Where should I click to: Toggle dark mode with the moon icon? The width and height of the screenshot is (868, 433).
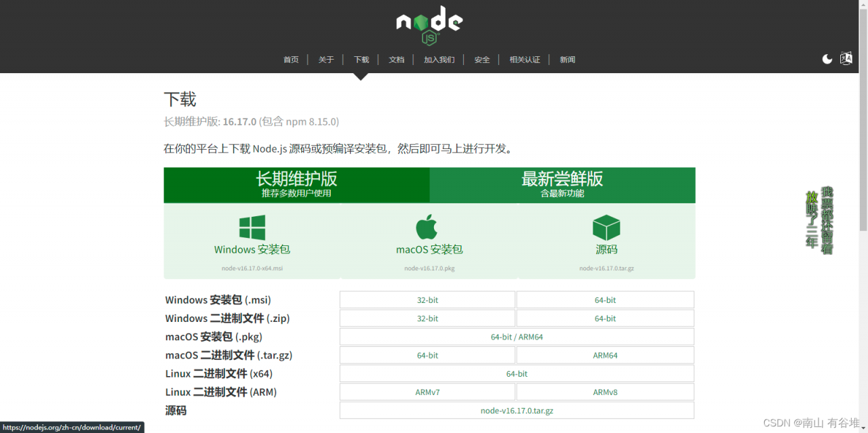coord(827,59)
